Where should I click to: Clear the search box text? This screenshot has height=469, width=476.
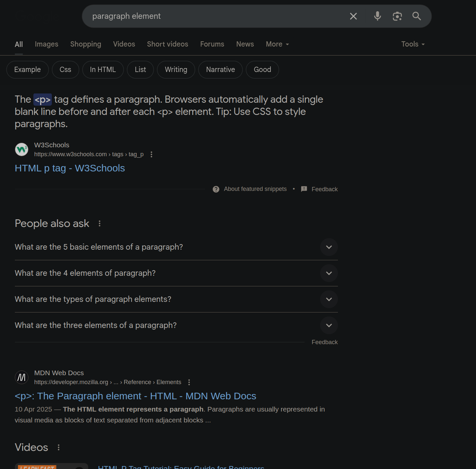coord(353,16)
